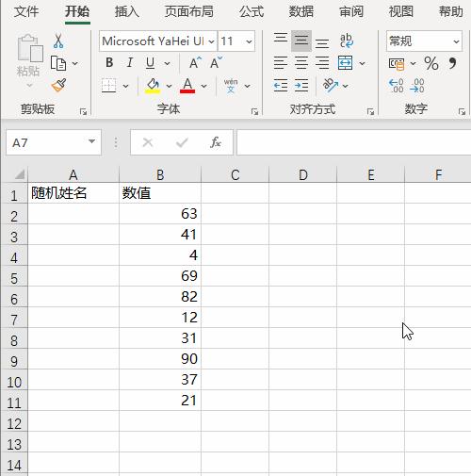Open the 字体 group dialog launcher
Viewport: 471px width, 476px height.
(254, 111)
